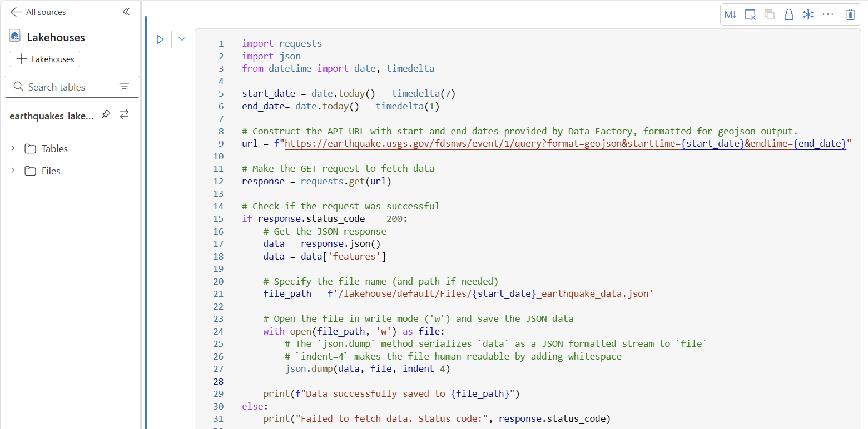Add a lakehouse with the Lakehouses button
Screen dimensions: 868x429
pyautogui.click(x=44, y=59)
